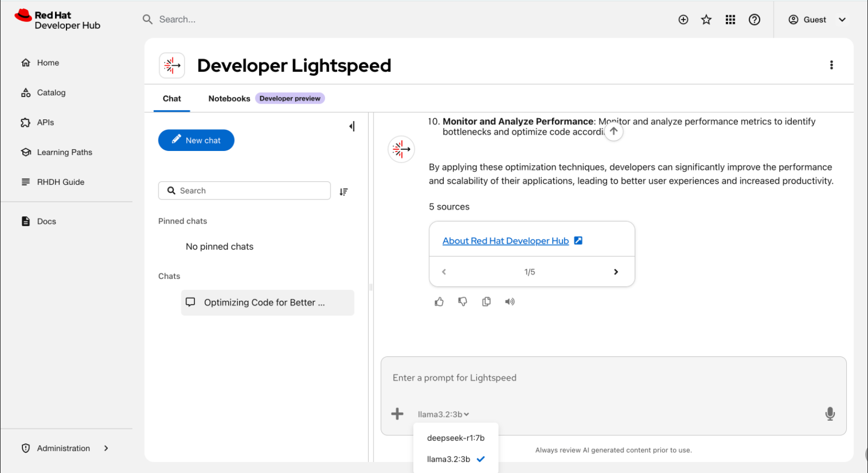Select the deepseek-r1:7b model
This screenshot has height=473, width=868.
(x=456, y=438)
